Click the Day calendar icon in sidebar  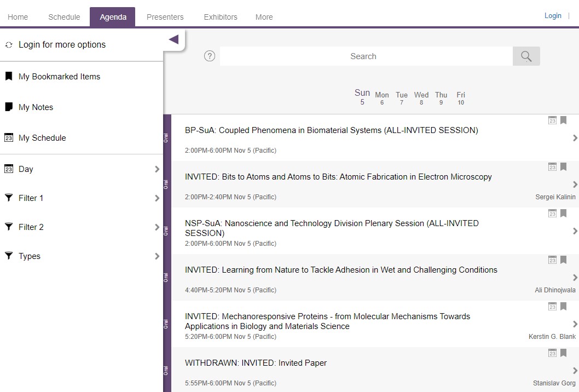[x=8, y=169]
